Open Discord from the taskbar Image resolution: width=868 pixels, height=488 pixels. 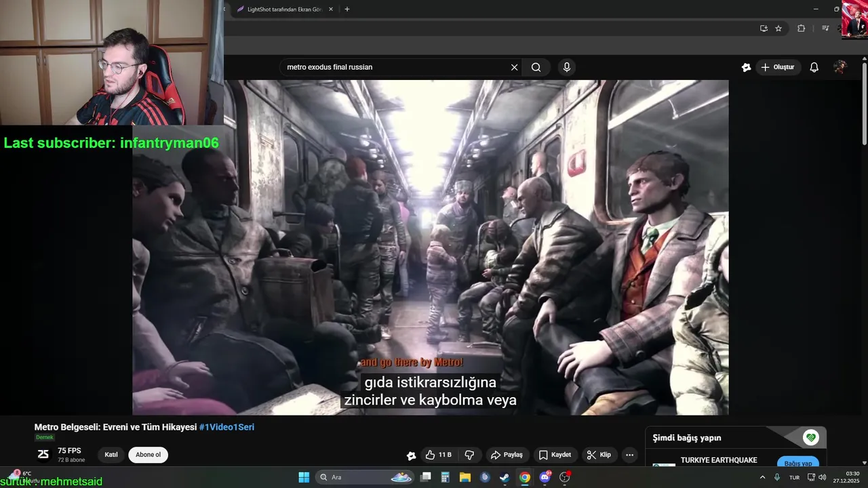pos(545,477)
